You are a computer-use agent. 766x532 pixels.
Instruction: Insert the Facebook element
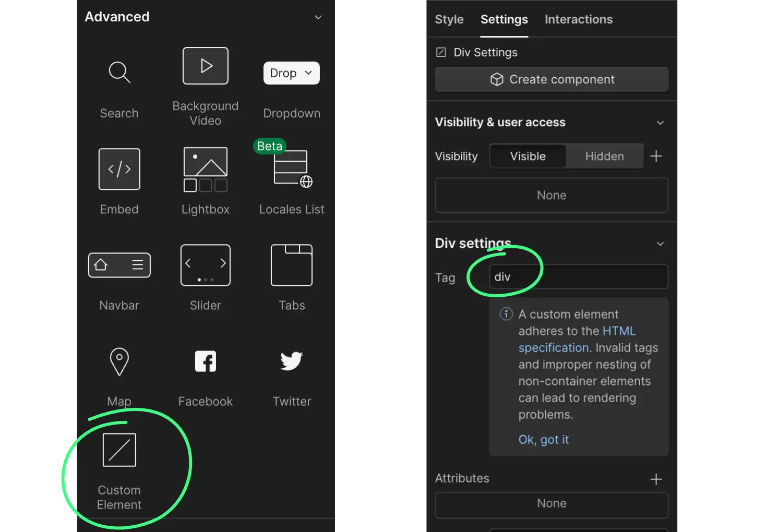point(206,361)
